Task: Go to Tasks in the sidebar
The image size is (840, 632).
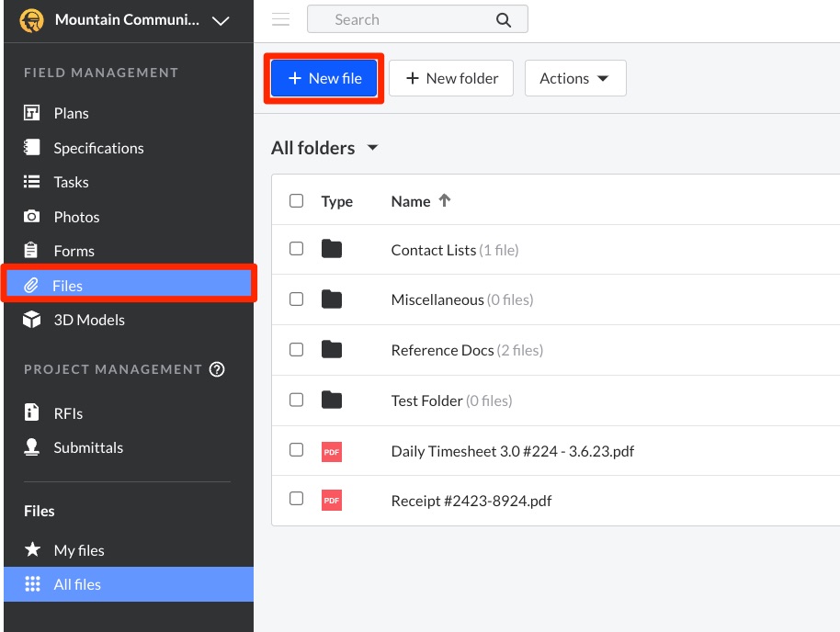Action: coord(72,182)
